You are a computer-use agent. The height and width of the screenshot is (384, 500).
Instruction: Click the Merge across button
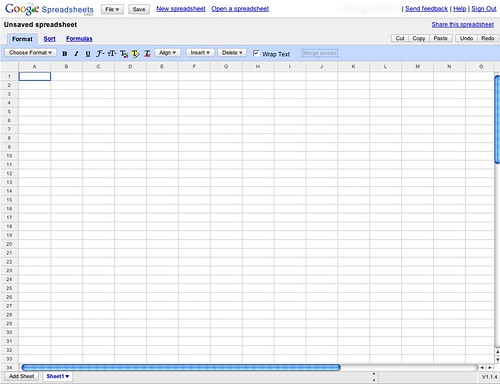coord(320,53)
